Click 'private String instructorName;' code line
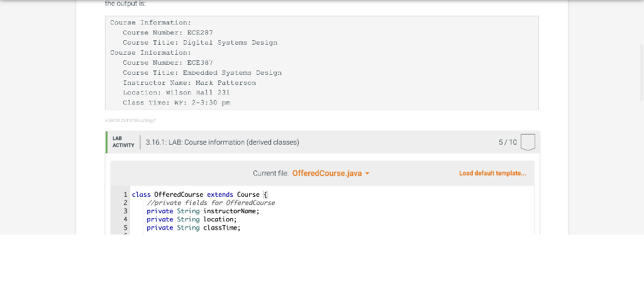Screen dimensions: 644x288 click(203, 211)
